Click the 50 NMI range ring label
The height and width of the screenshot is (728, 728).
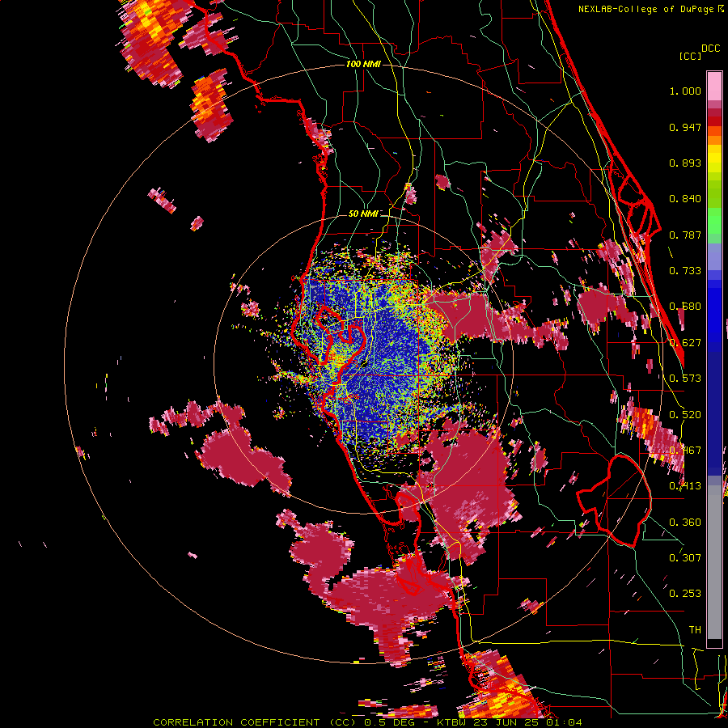point(363,214)
